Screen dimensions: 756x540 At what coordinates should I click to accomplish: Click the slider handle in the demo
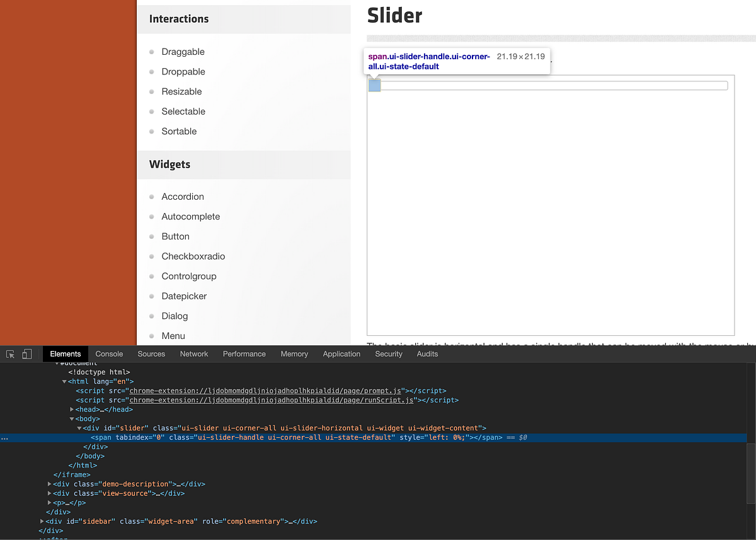pos(374,85)
